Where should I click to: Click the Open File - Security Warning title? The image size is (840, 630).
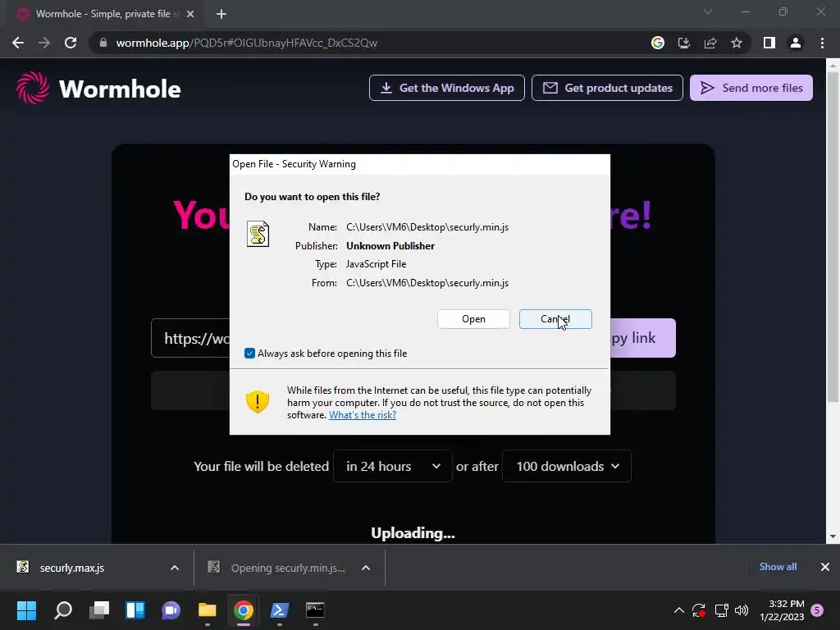click(294, 164)
